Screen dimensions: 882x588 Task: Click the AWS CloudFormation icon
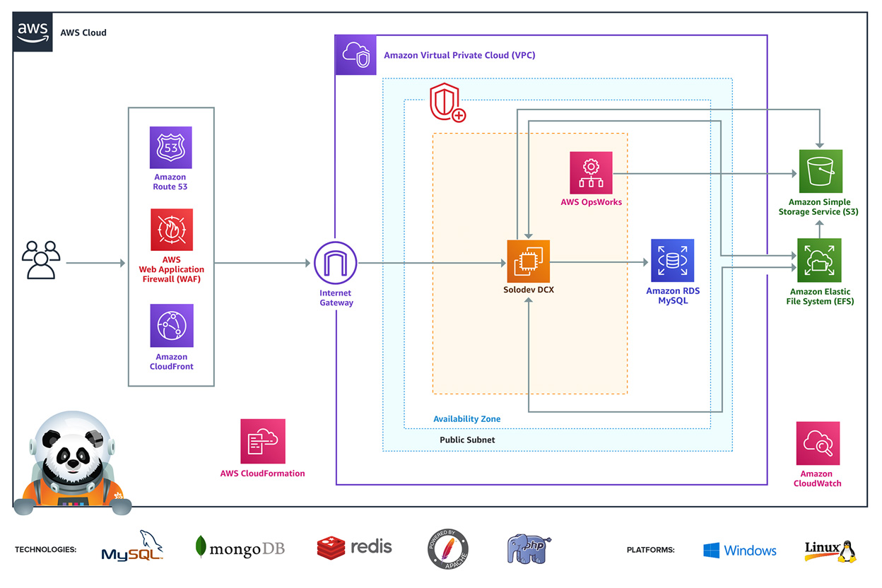pos(263,441)
